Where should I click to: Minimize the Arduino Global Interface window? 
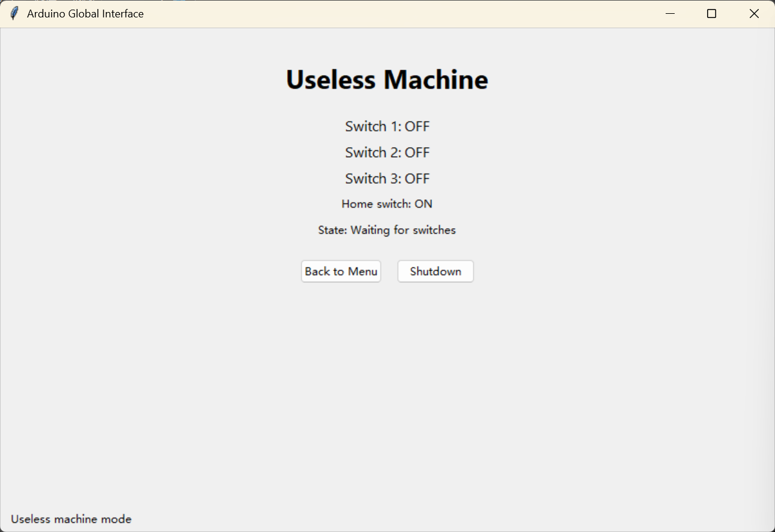click(670, 14)
